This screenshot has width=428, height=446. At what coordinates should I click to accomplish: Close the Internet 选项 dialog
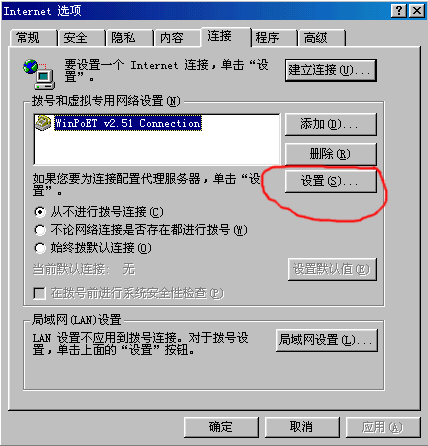click(x=417, y=11)
